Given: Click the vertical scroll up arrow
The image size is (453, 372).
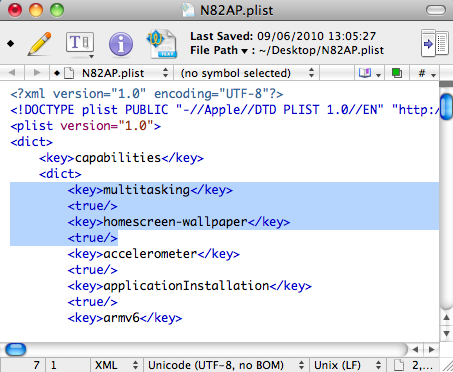Looking at the screenshot, I should click(x=447, y=317).
